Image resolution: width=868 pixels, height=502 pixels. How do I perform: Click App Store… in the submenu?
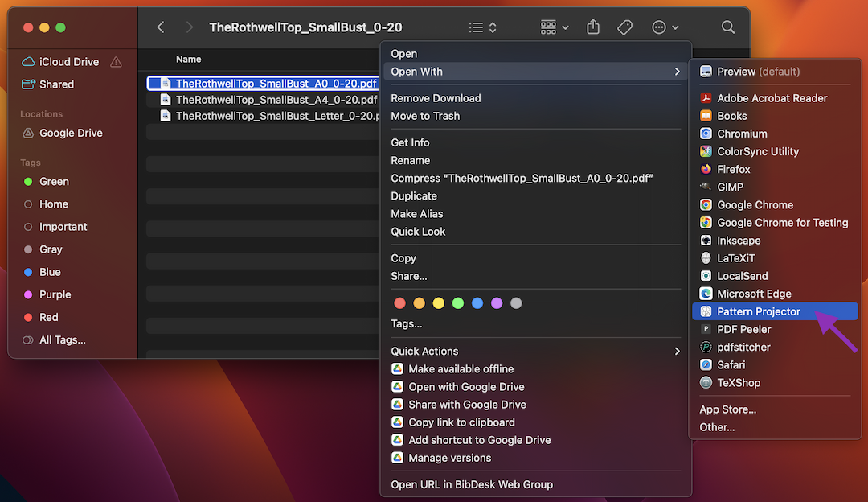click(727, 409)
